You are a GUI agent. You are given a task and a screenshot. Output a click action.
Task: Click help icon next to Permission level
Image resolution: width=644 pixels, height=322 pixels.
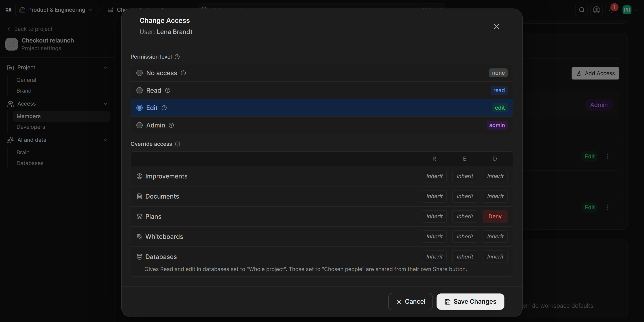[x=177, y=57]
